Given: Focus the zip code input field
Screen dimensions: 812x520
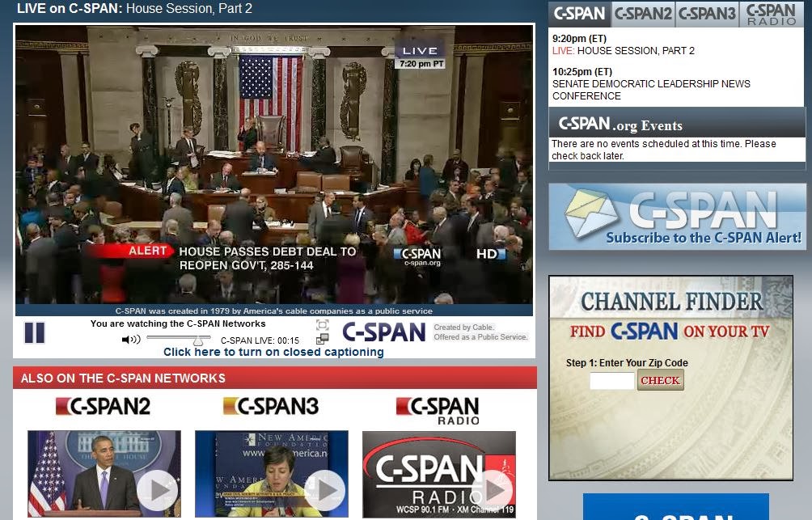Looking at the screenshot, I should (611, 381).
